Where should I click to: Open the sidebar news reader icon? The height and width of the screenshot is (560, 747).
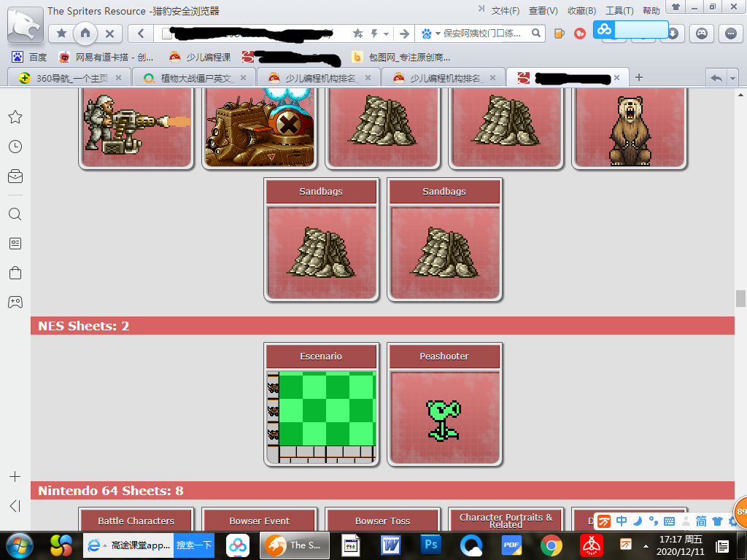[x=15, y=244]
